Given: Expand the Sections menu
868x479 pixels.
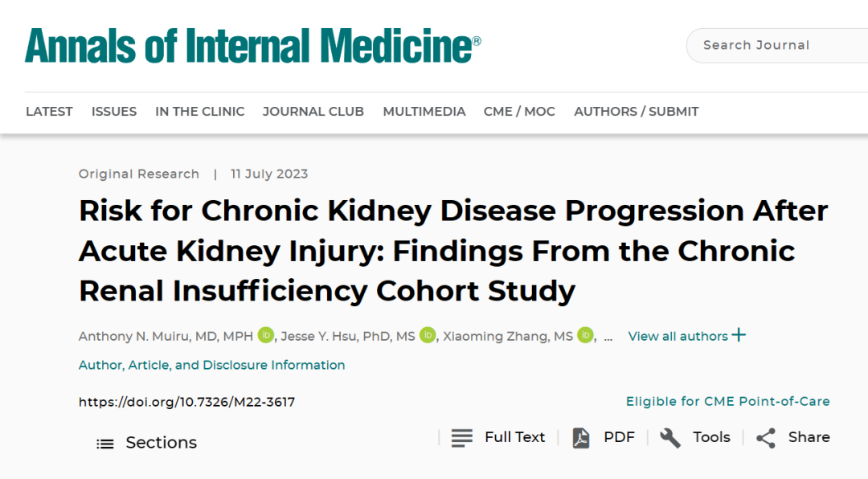Looking at the screenshot, I should (147, 443).
